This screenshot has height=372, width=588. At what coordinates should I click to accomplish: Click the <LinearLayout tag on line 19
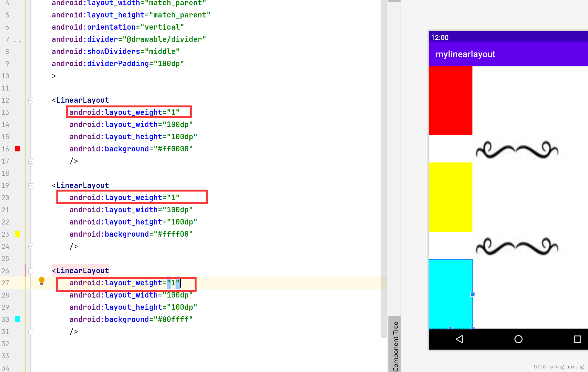80,185
